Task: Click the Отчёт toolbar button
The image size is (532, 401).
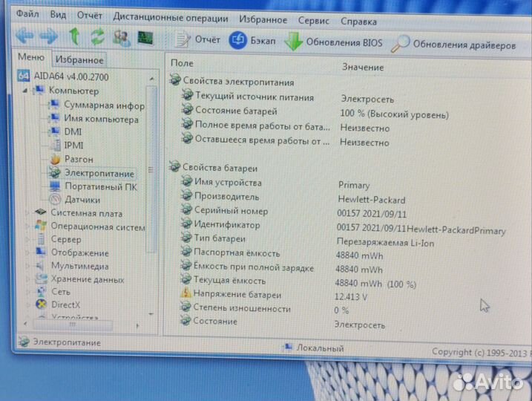Action: (197, 39)
